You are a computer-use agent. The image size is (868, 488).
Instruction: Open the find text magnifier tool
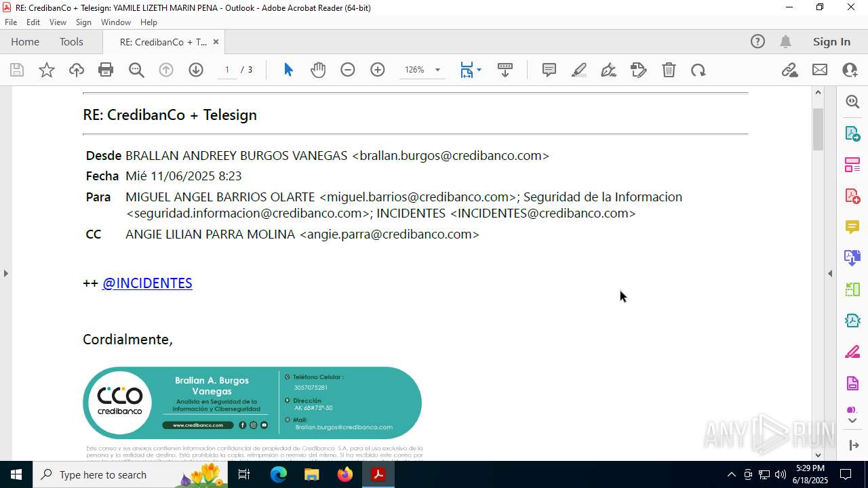coord(136,70)
